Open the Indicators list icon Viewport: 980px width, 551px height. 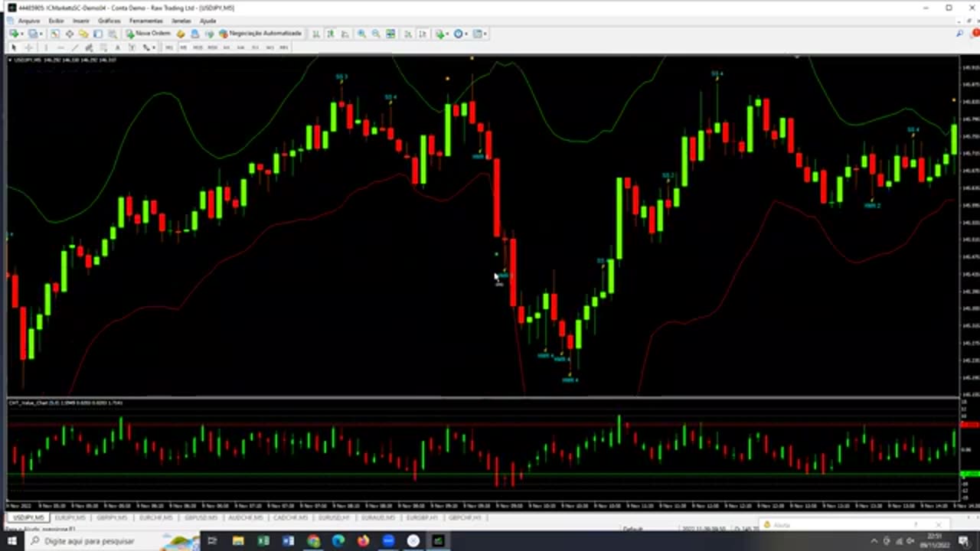[439, 34]
